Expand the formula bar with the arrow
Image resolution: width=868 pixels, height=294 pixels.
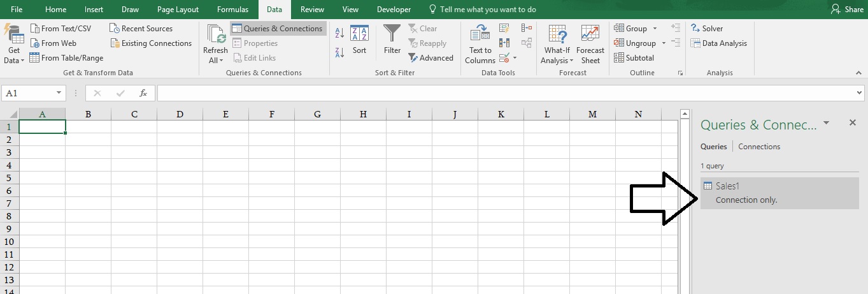point(860,93)
